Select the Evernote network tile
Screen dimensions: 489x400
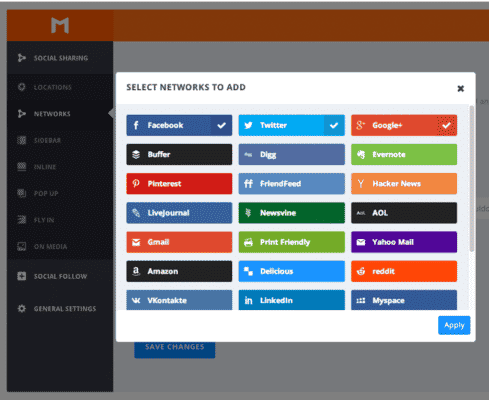pyautogui.click(x=404, y=154)
